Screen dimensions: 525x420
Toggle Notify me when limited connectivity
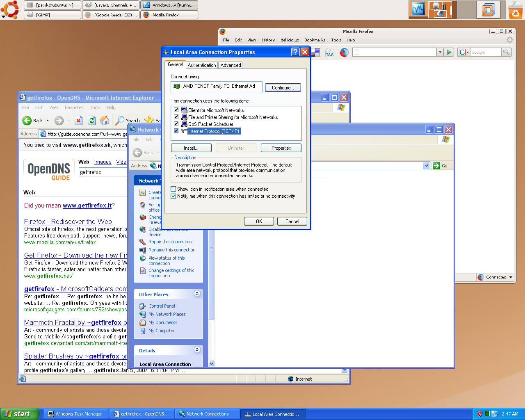[x=173, y=196]
